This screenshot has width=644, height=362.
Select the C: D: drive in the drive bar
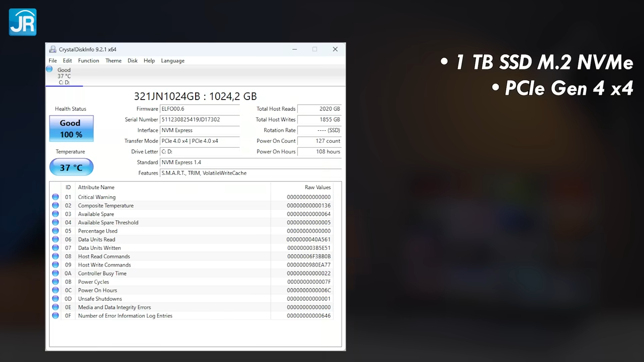click(64, 76)
